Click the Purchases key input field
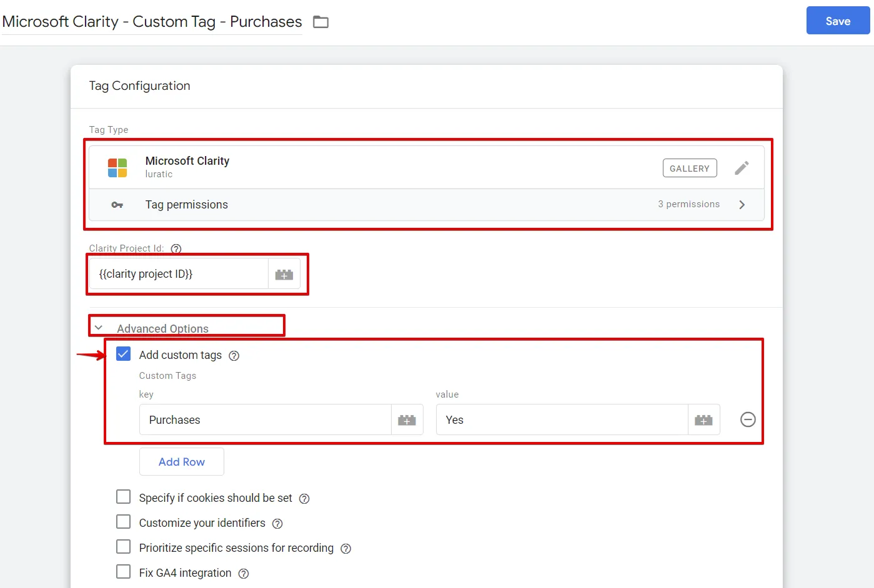This screenshot has width=874, height=588. 265,419
